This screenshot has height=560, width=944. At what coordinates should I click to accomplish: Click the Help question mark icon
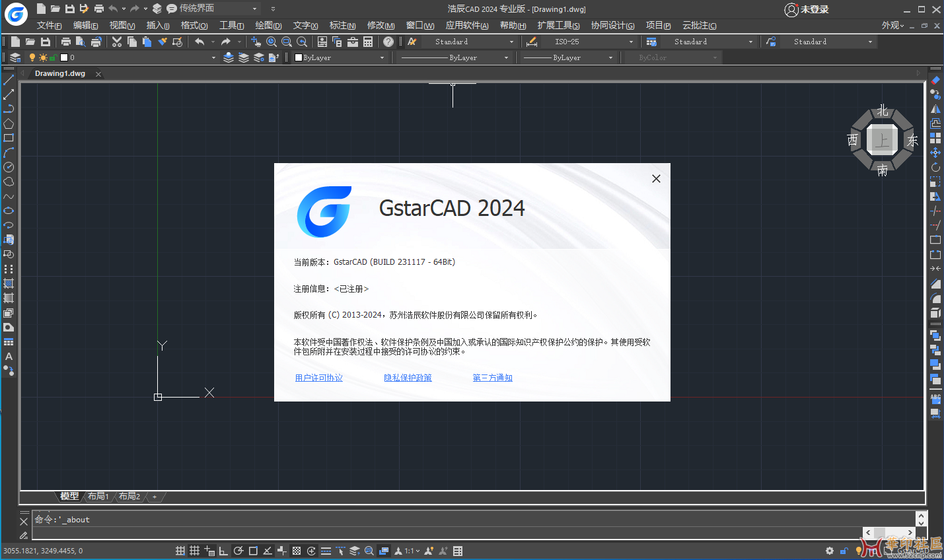point(388,42)
